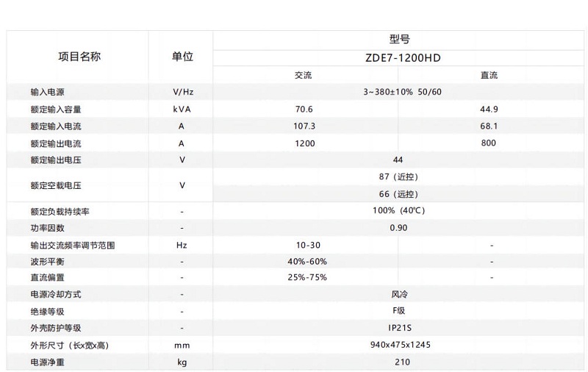Click the 68.1 DC input current
This screenshot has height=372, width=588.
pos(489,126)
